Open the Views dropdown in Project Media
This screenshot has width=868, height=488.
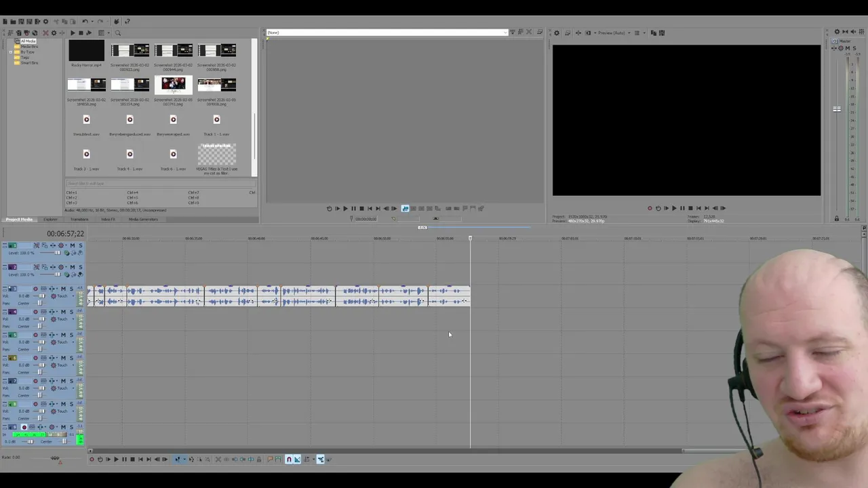coord(108,33)
